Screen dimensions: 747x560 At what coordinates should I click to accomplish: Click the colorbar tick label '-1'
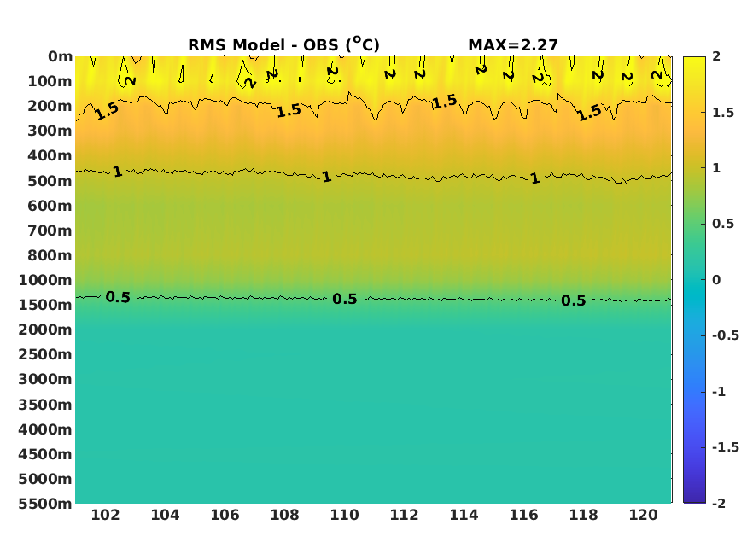point(719,392)
